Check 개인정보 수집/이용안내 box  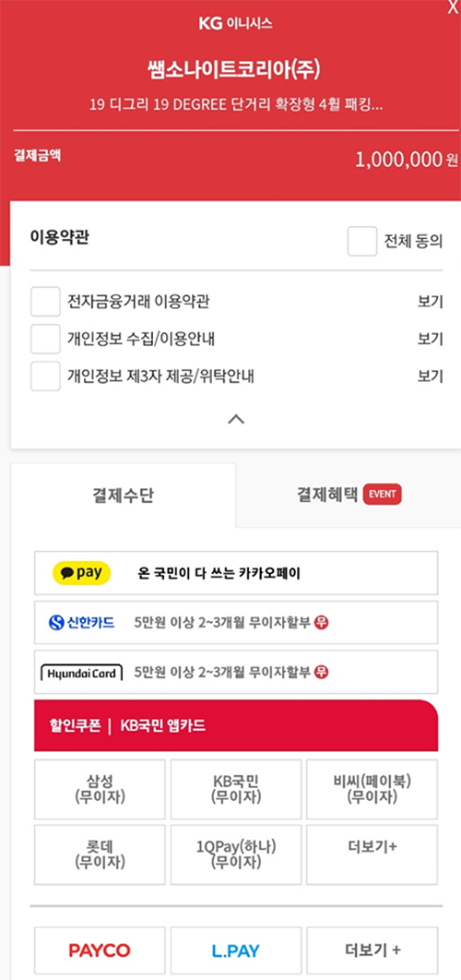(45, 339)
